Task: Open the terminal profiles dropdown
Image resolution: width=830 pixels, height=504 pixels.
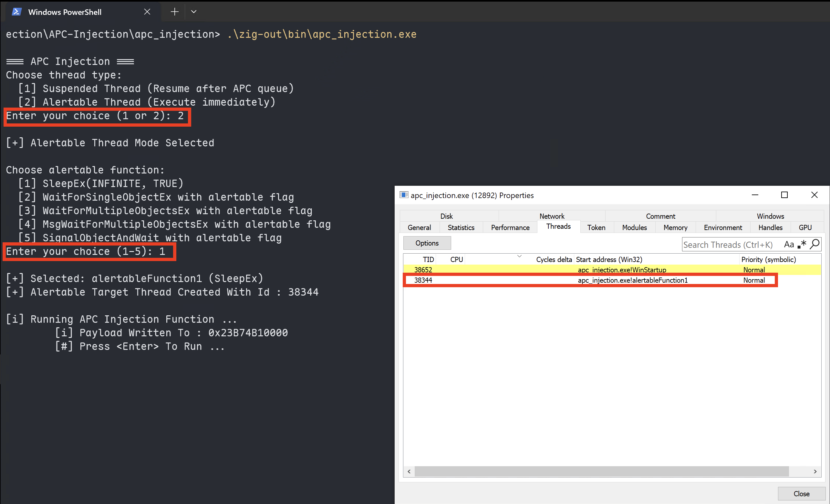Action: pyautogui.click(x=194, y=12)
